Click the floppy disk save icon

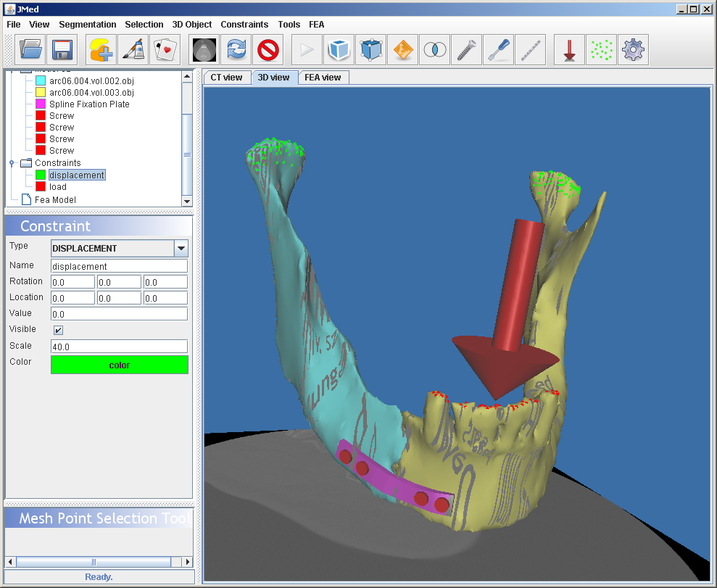point(63,50)
